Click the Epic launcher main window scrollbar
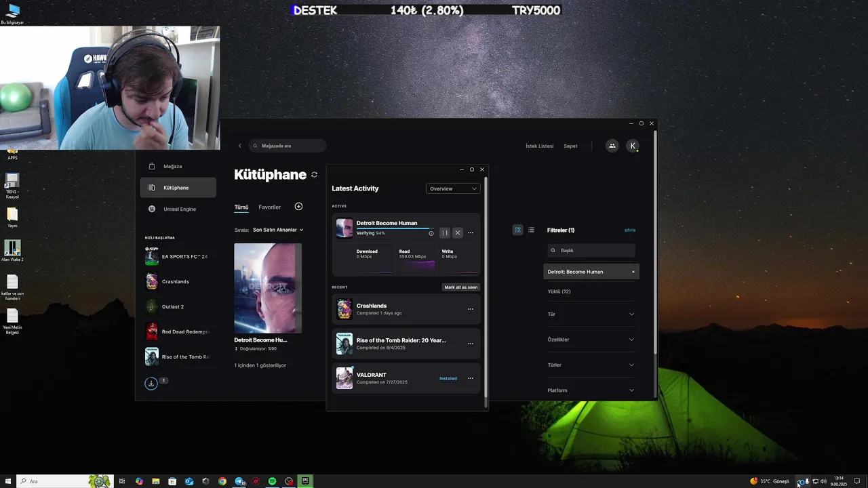The image size is (868, 488). point(655,241)
